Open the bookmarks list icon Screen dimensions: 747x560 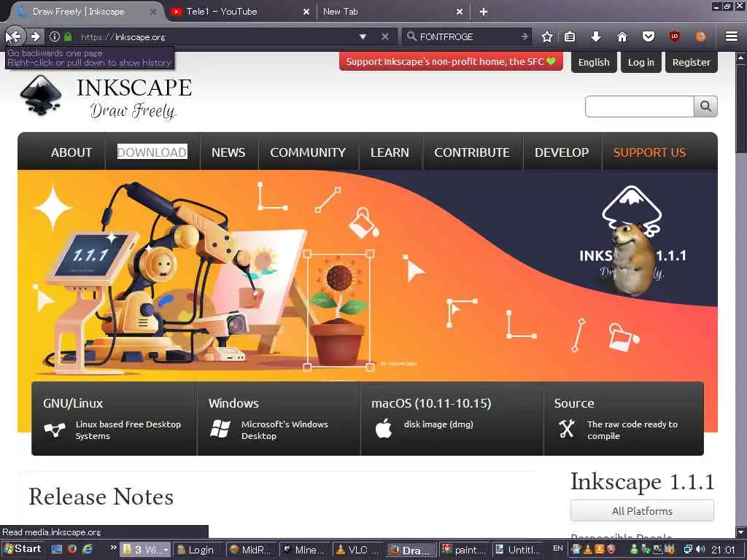click(x=570, y=36)
